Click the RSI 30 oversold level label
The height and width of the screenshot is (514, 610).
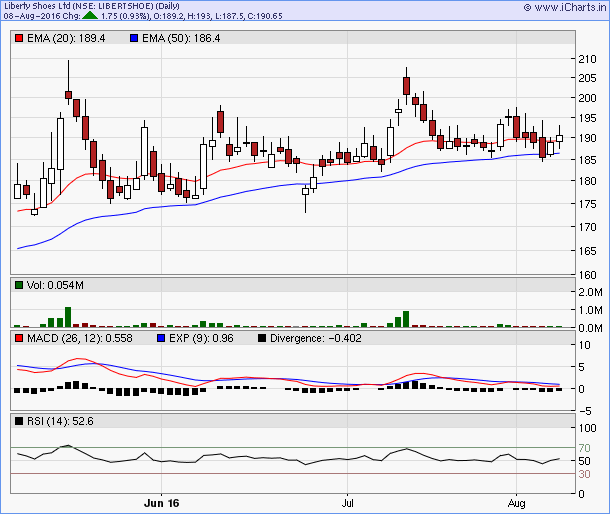[x=584, y=474]
